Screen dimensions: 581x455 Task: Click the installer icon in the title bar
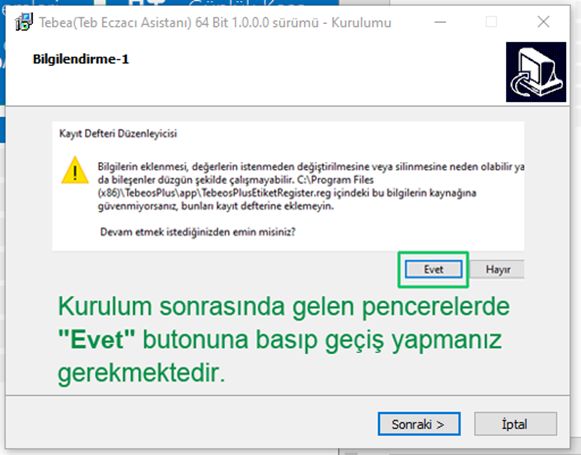pos(24,22)
